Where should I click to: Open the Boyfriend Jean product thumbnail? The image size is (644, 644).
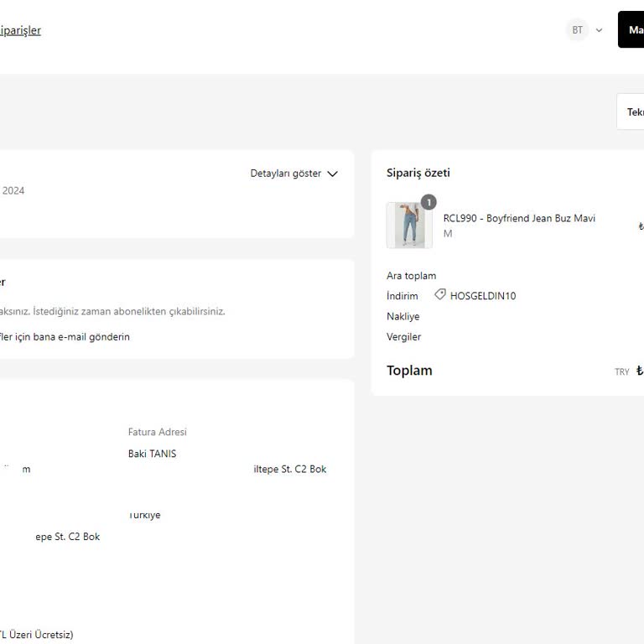tap(409, 225)
